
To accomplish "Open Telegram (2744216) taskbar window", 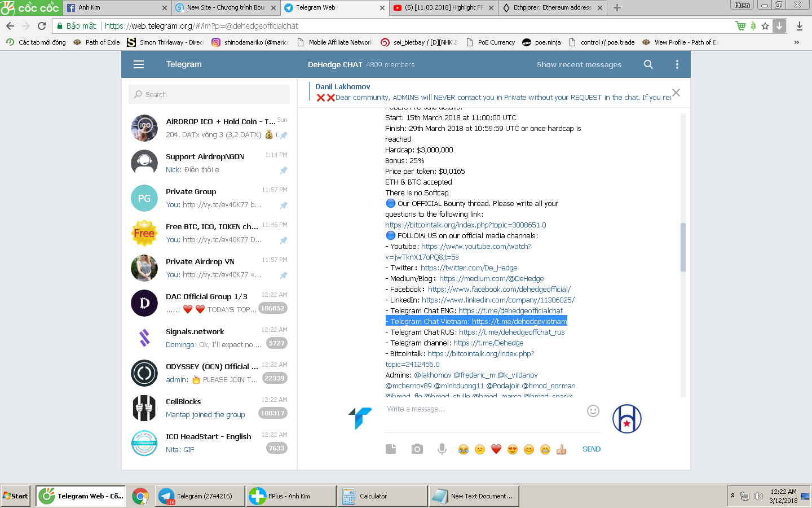I will click(x=200, y=496).
